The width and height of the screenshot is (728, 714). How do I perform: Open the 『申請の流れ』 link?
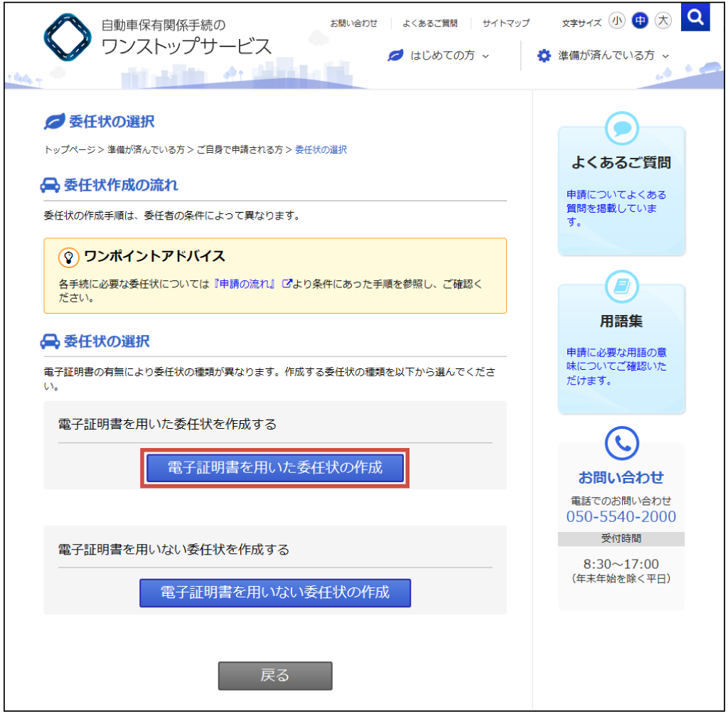point(245,284)
